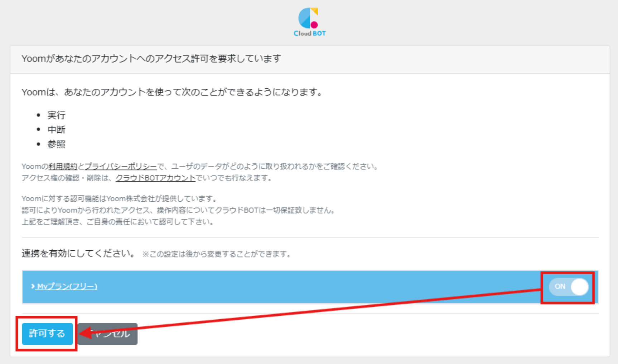Click the text 連携を有効にしてください。
Viewport: 618px width, 364px height.
coord(79,254)
